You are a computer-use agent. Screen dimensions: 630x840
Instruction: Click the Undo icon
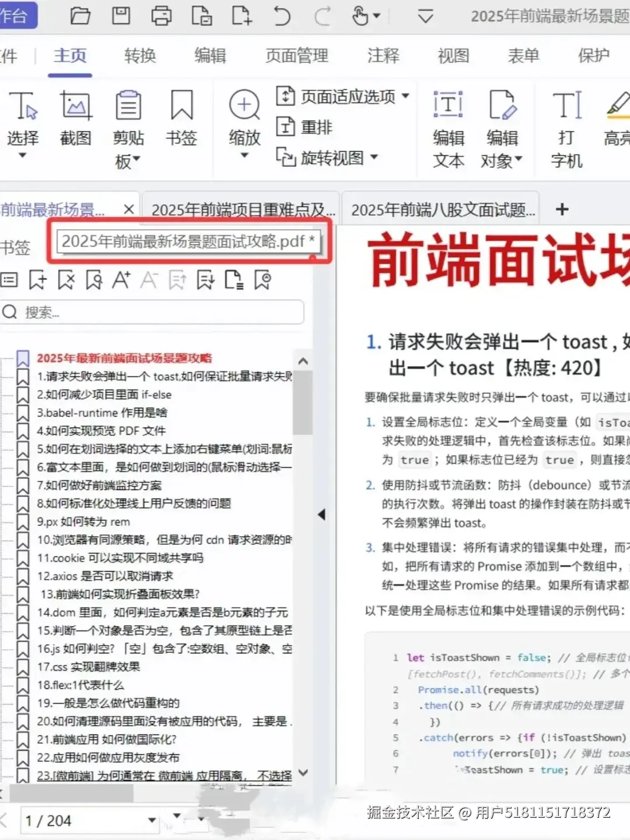click(282, 16)
